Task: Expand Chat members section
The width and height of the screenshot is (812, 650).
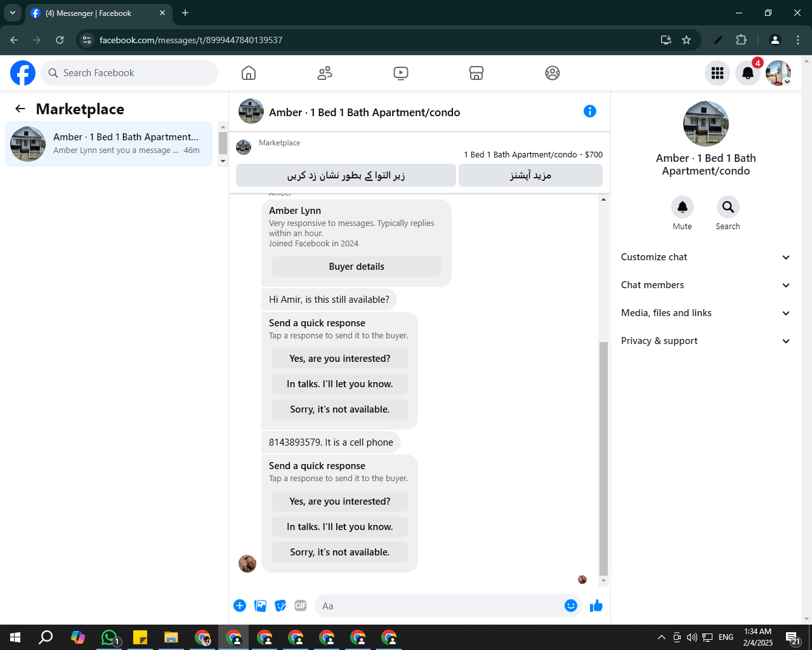Action: click(706, 285)
